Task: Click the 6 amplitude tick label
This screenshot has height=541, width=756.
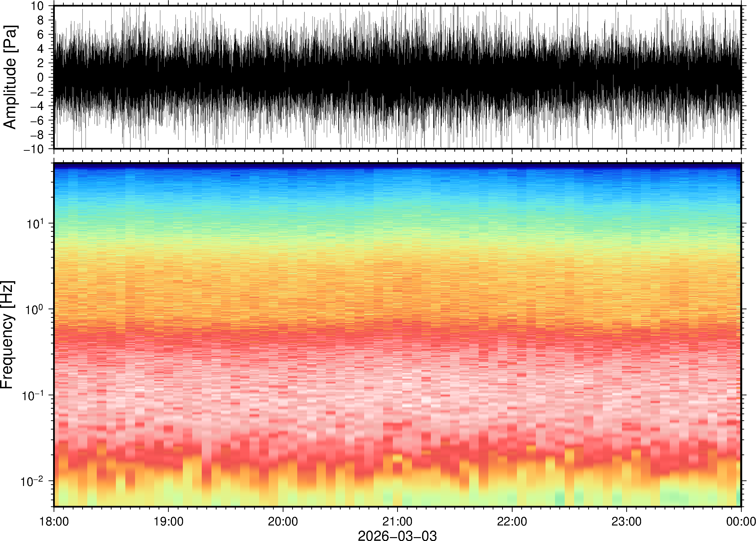Action: (x=41, y=35)
